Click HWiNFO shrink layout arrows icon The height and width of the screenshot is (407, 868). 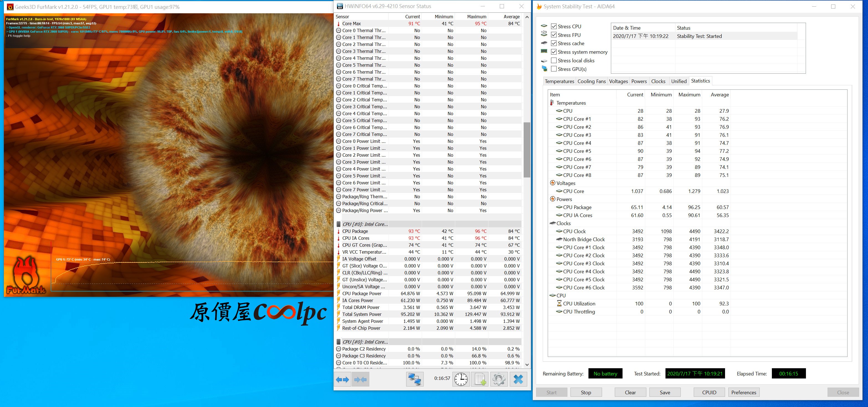tap(360, 380)
